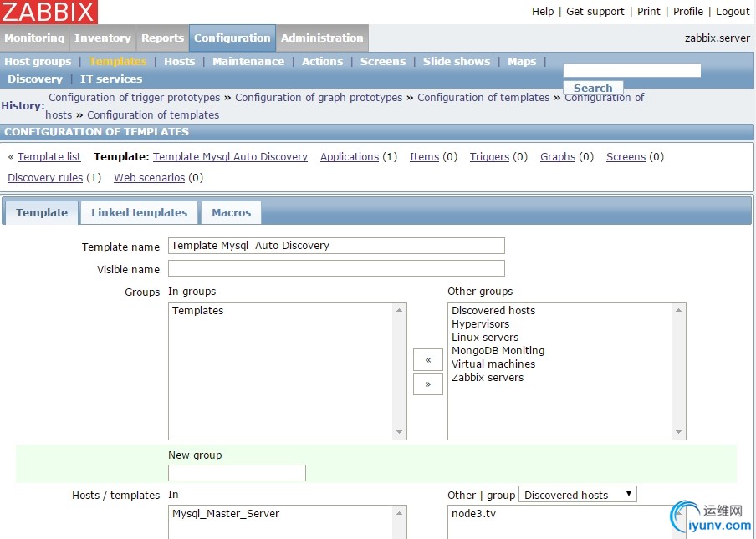Open Actions submenu
Image resolution: width=756 pixels, height=539 pixels.
click(322, 62)
